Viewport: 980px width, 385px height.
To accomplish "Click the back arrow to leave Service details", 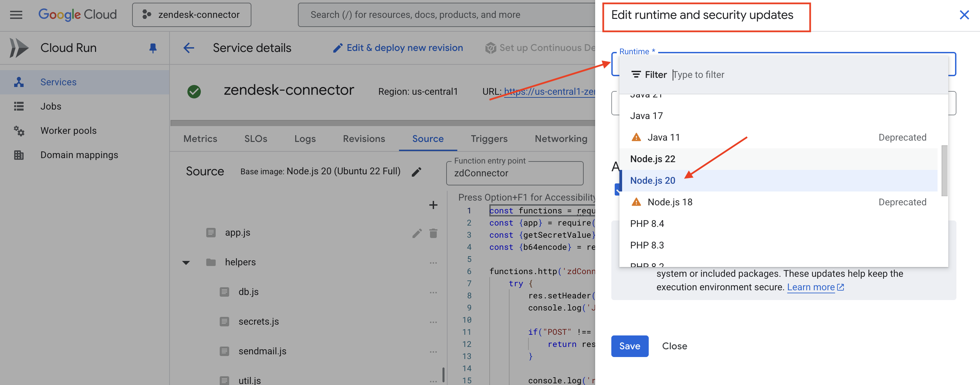I will tap(189, 48).
